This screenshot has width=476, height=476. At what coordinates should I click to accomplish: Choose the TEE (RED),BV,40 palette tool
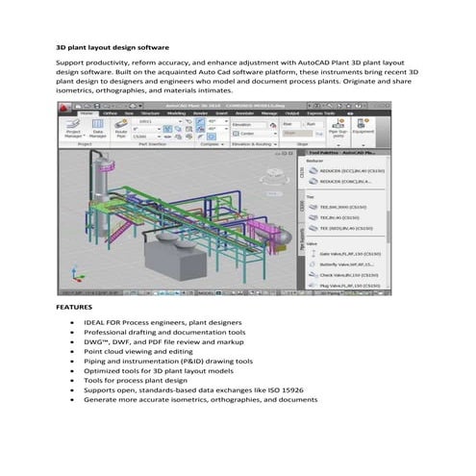340,228
